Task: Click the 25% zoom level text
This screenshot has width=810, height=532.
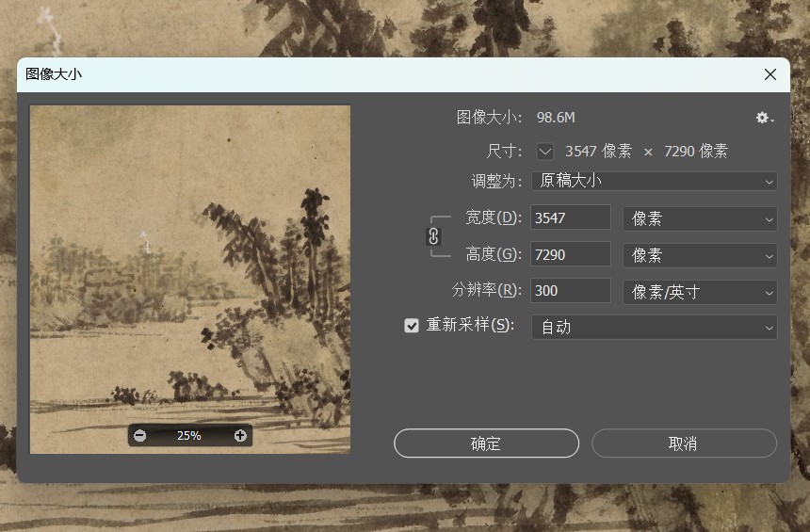Action: pyautogui.click(x=189, y=435)
